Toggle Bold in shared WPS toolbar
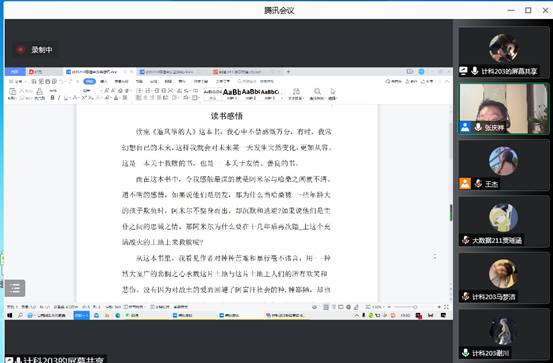553x363 pixels. point(53,97)
